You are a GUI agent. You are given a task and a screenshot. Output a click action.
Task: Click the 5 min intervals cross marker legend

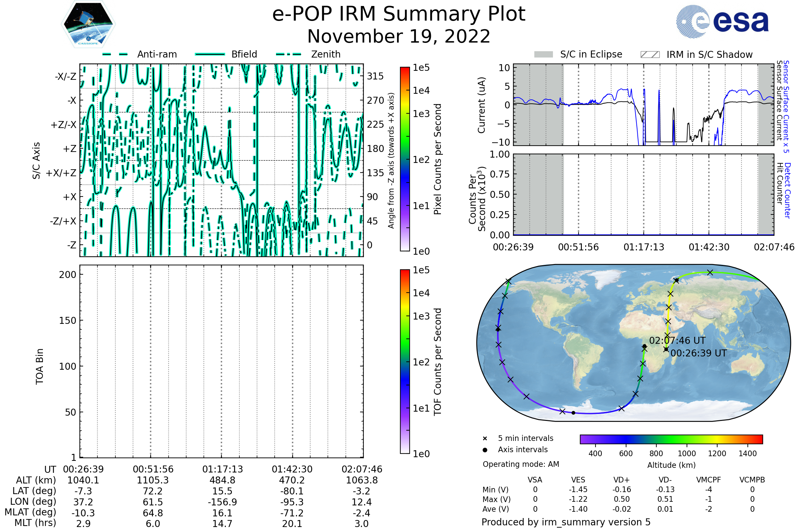pos(485,439)
